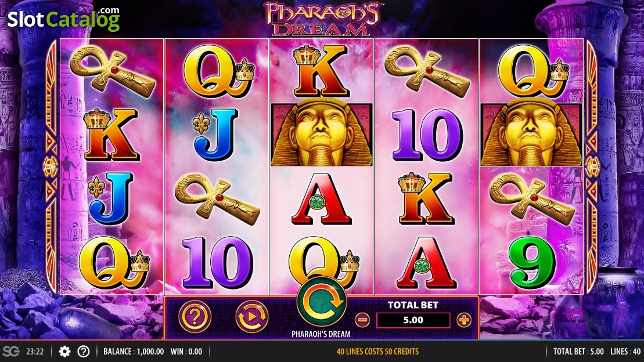Click the green 9 symbol
Screen dimensions: 644x362
click(x=531, y=263)
